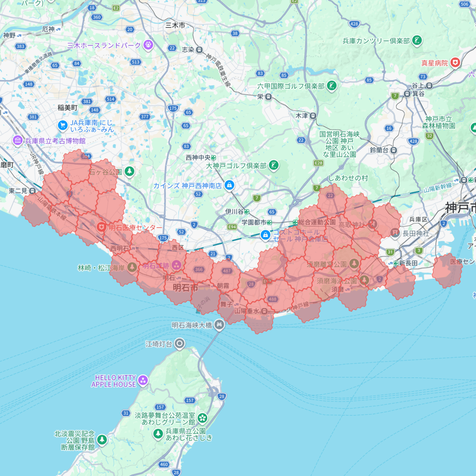Image resolution: width=476 pixels, height=476 pixels.
Task: Click the 明石市 city label
Action: tap(185, 288)
